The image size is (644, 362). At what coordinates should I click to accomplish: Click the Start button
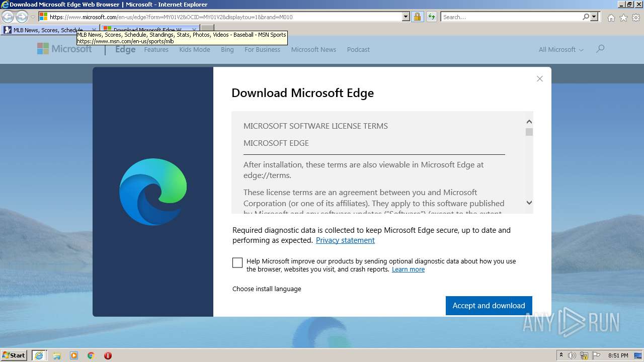(14, 355)
